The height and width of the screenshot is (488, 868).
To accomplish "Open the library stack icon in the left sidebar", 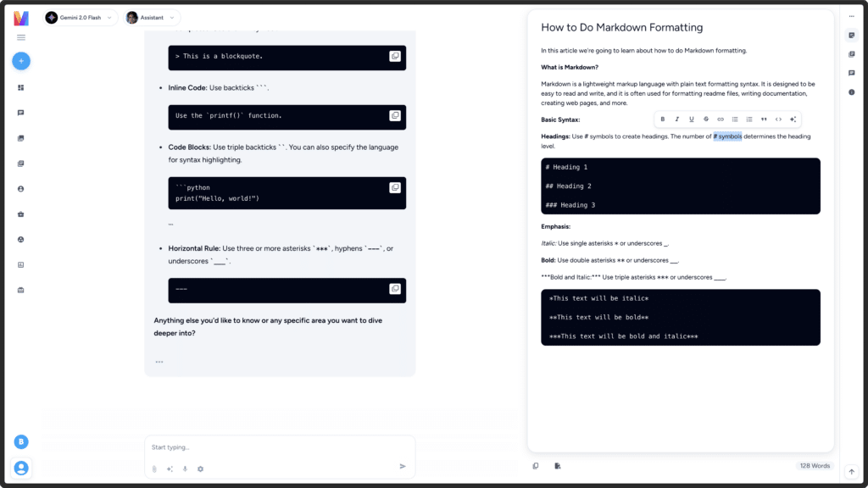I will pos(21,164).
